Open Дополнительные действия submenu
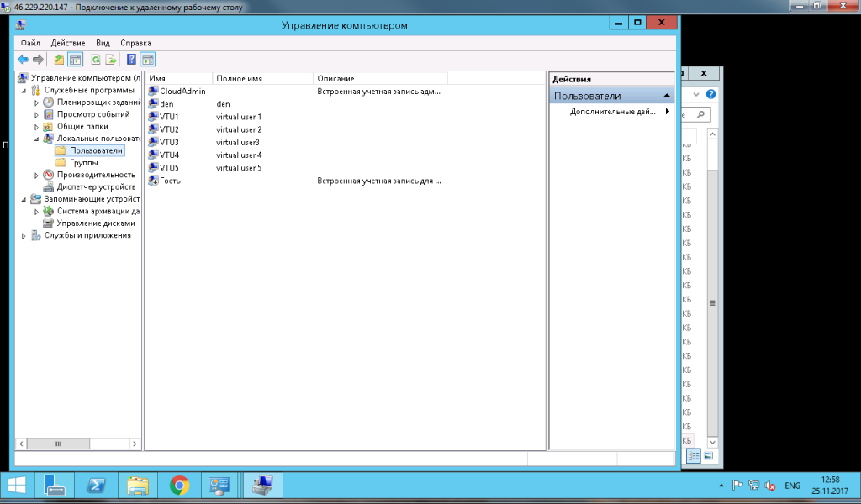The image size is (861, 504). [x=620, y=112]
